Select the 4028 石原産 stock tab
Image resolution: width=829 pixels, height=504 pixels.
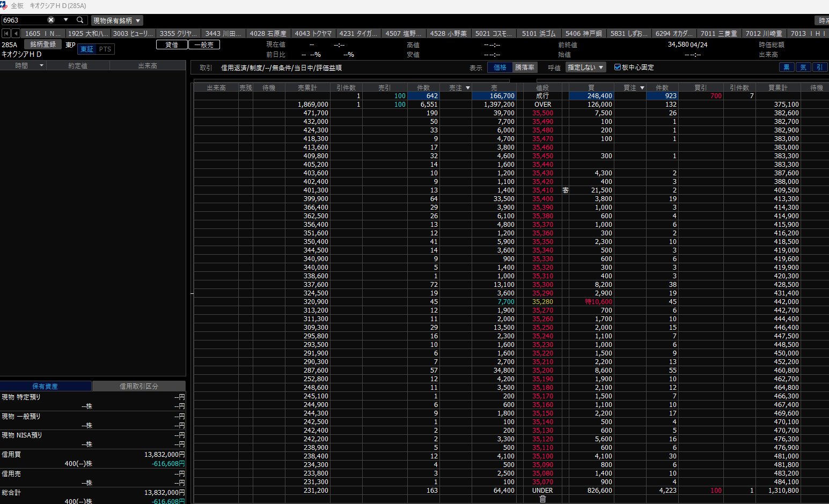(x=268, y=33)
